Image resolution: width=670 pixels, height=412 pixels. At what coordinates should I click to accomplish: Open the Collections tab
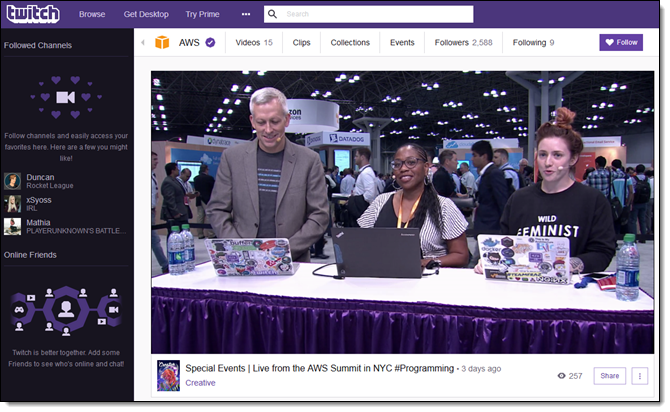coord(350,43)
